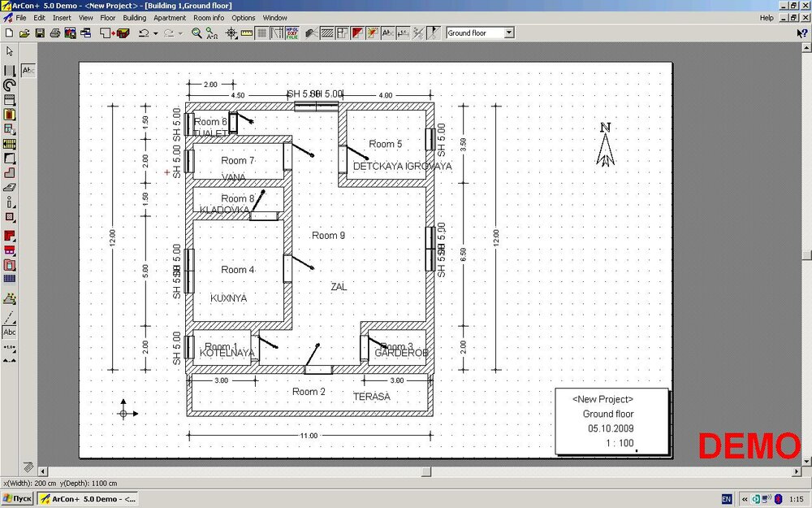Open the redo history dropdown arrow

180,33
